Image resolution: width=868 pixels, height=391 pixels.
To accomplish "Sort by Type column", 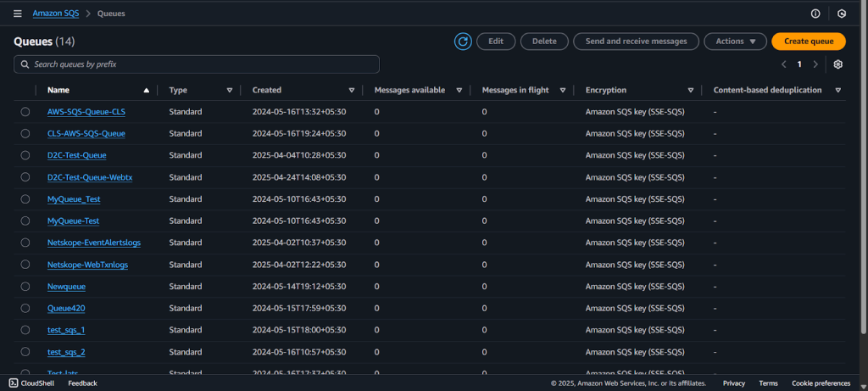I will (230, 90).
